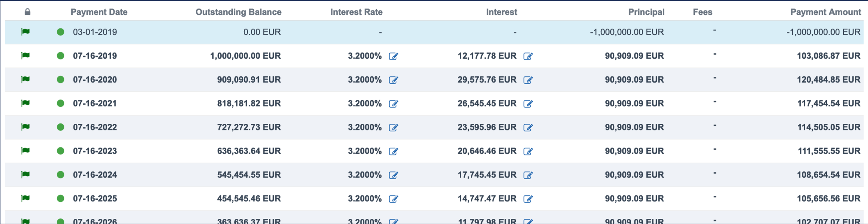Edit interest amount 14,747.47 EUR

pos(528,199)
